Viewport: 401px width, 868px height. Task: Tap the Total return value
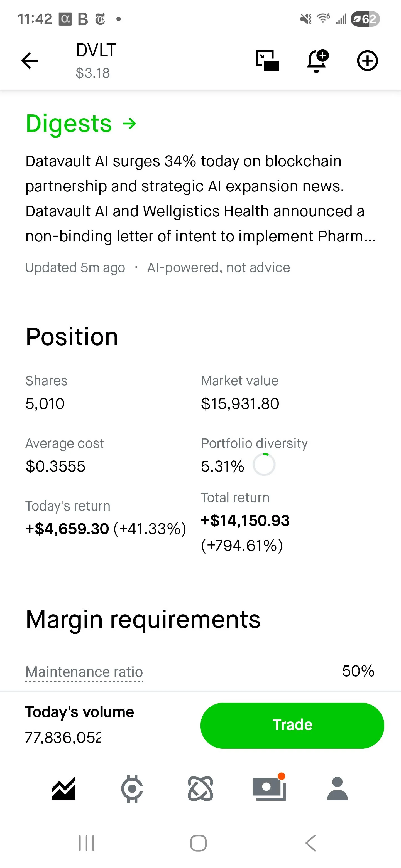[245, 533]
